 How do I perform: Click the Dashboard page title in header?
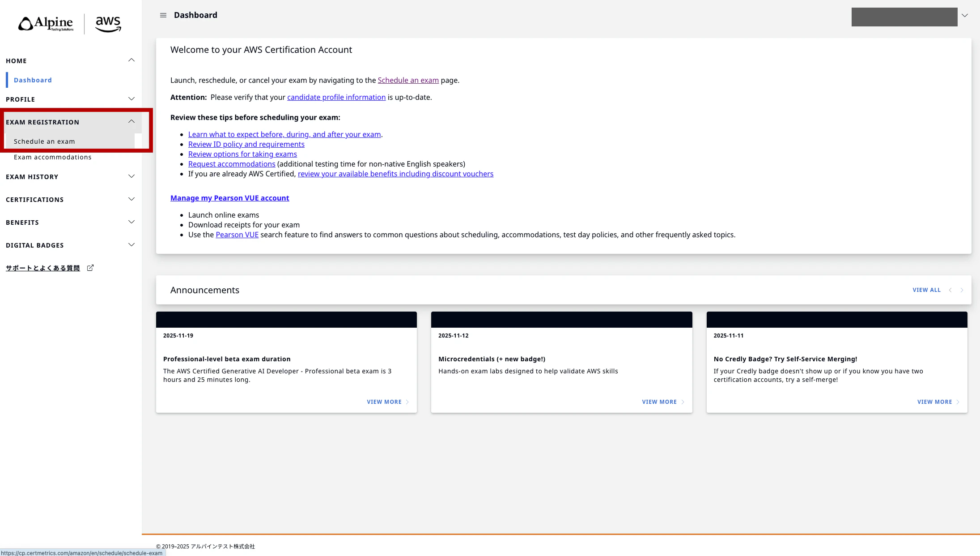pyautogui.click(x=195, y=15)
